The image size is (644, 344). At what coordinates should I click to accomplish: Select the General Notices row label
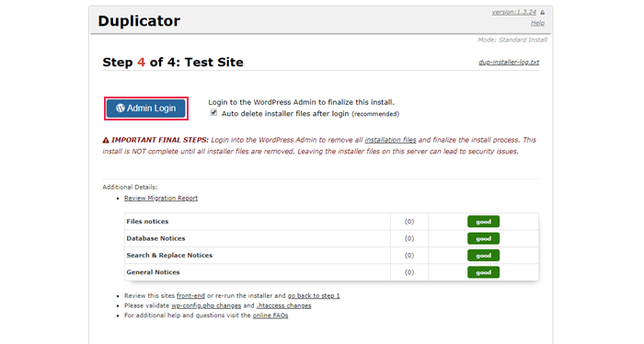[153, 271]
